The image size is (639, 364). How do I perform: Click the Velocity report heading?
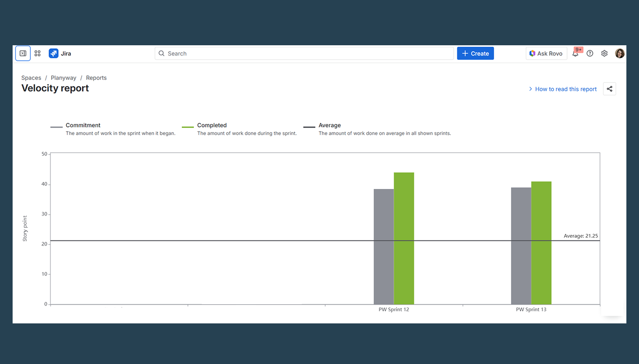pyautogui.click(x=55, y=88)
